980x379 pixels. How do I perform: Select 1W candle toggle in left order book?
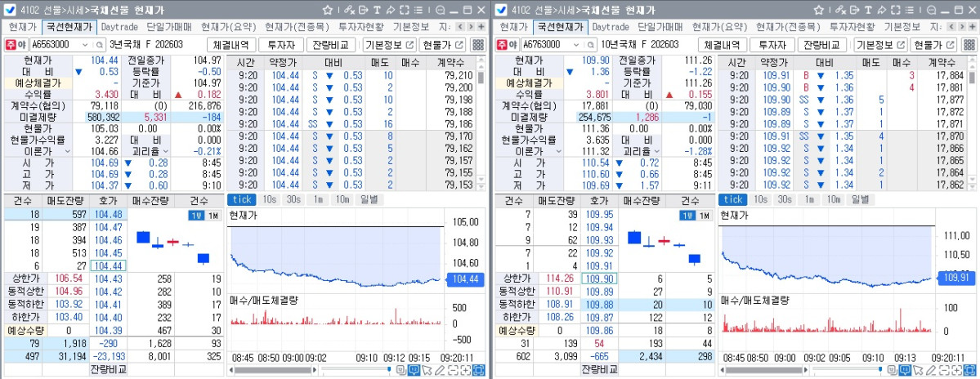[196, 216]
